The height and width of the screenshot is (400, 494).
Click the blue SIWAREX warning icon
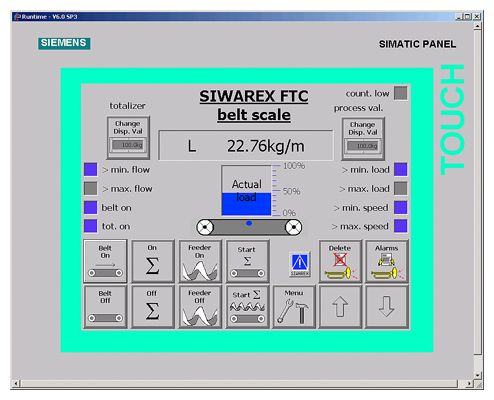(300, 264)
